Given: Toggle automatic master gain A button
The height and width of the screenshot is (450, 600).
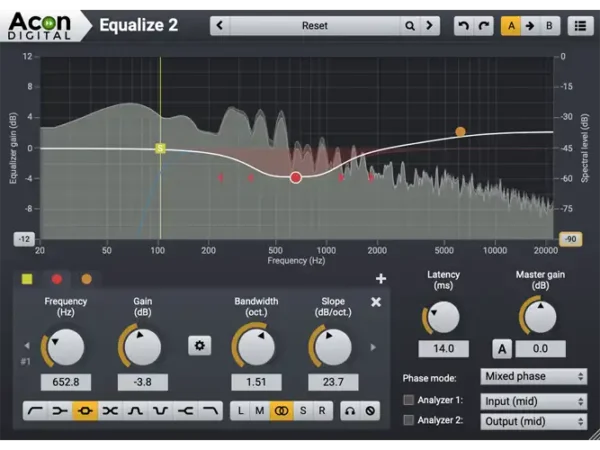Looking at the screenshot, I should (502, 349).
